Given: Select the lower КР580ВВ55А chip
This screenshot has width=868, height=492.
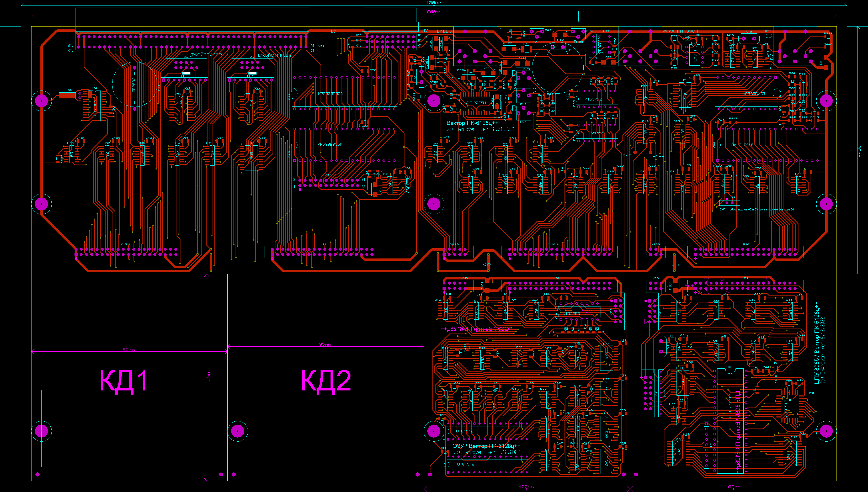Looking at the screenshot, I should [330, 144].
